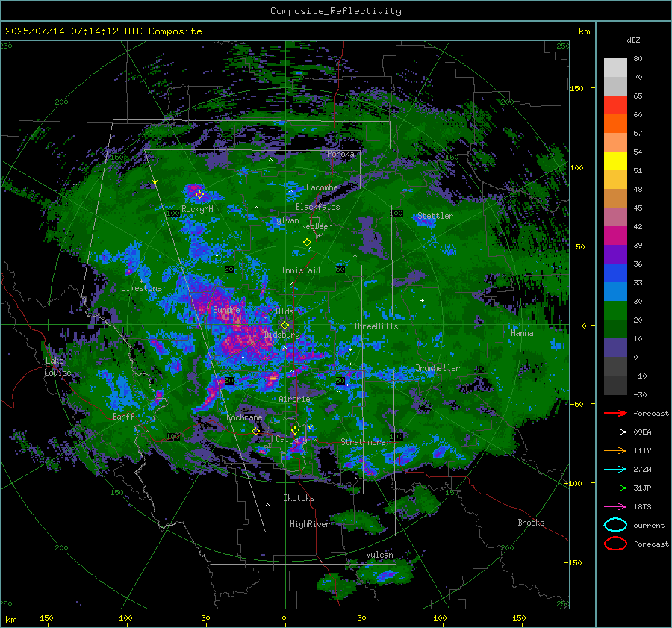This screenshot has width=672, height=628.
Task: Click the Strathmore city label
Action: [363, 442]
